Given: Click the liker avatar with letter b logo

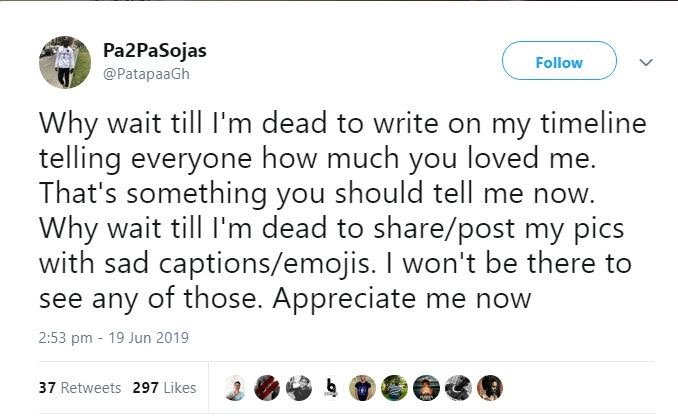Looking at the screenshot, I should pos(329,388).
